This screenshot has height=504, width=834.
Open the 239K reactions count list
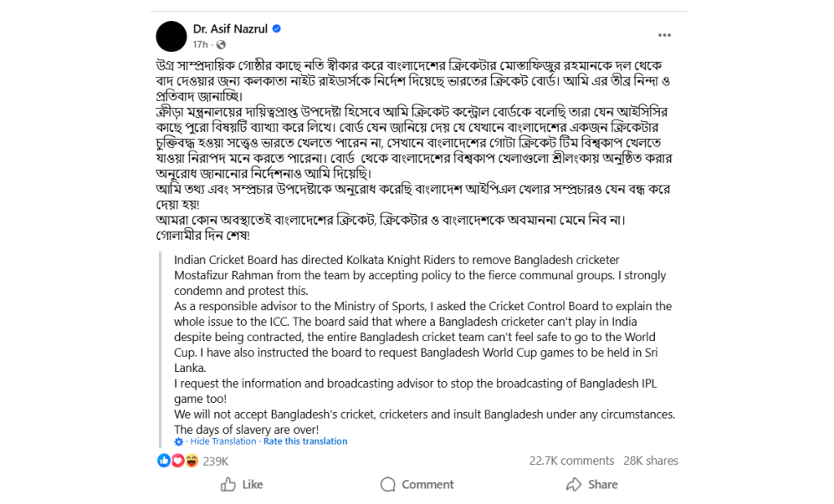216,461
